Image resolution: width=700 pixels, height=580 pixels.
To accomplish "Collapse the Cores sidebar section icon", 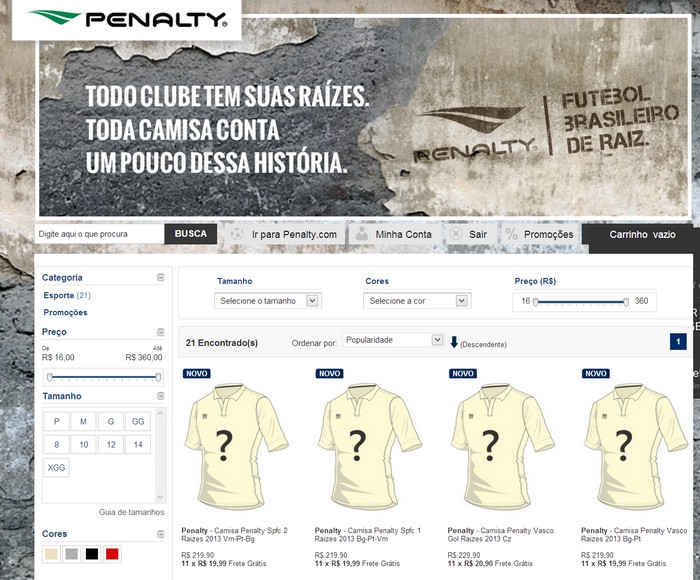I will click(161, 534).
